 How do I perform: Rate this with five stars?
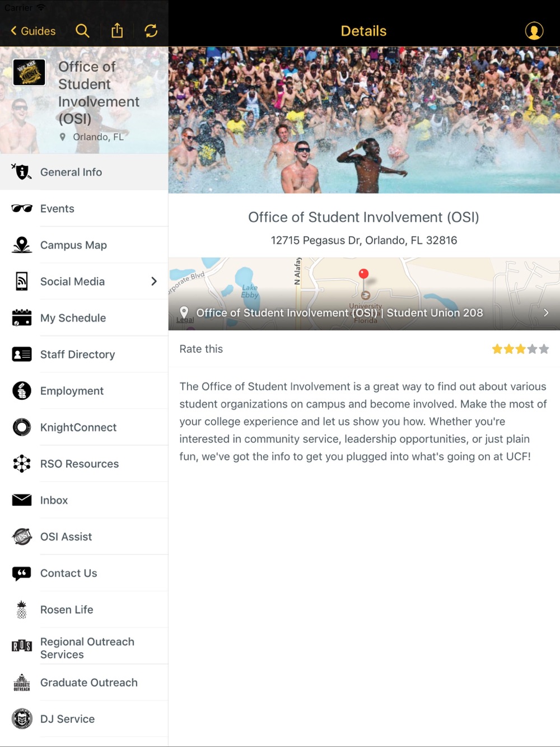pyautogui.click(x=544, y=349)
